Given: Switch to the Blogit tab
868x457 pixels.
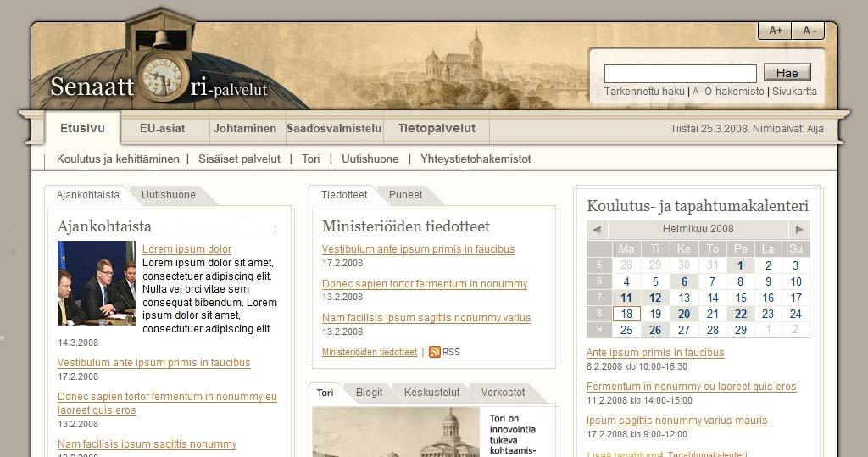Looking at the screenshot, I should (x=369, y=393).
